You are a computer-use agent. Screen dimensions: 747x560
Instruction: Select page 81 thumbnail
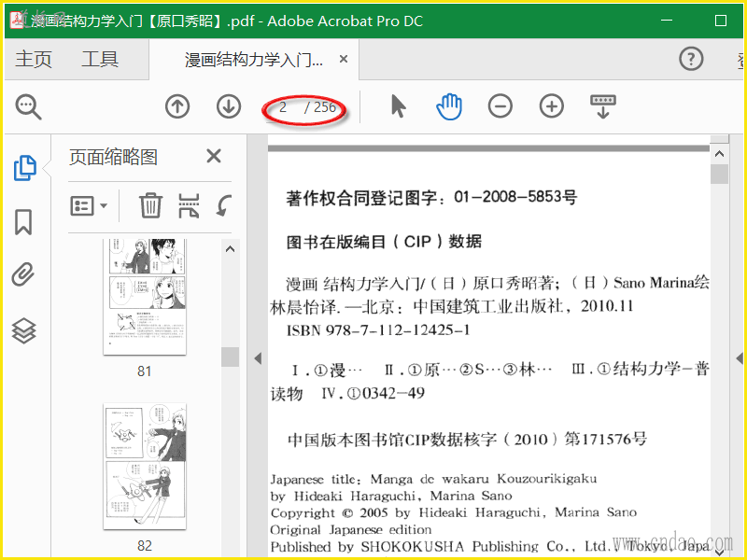(x=145, y=297)
